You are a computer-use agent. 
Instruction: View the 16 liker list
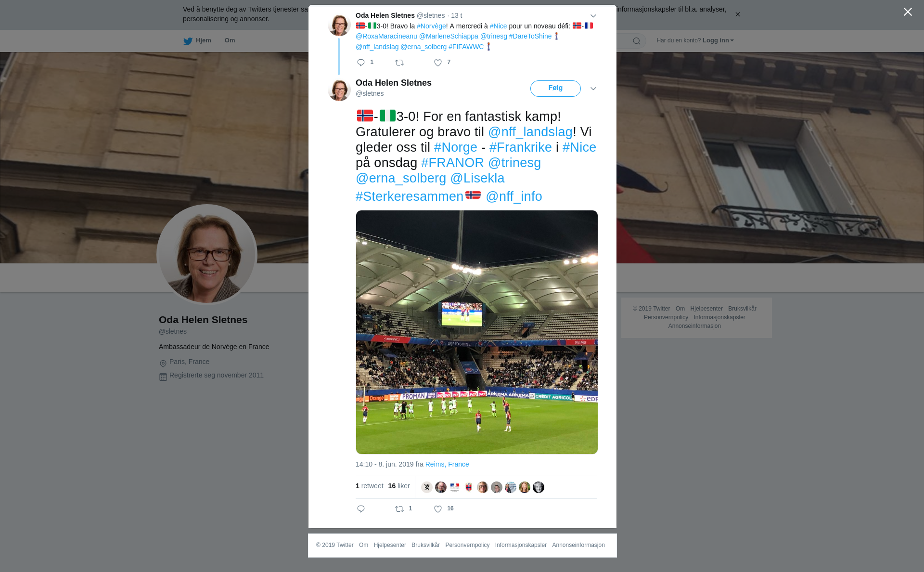(399, 486)
